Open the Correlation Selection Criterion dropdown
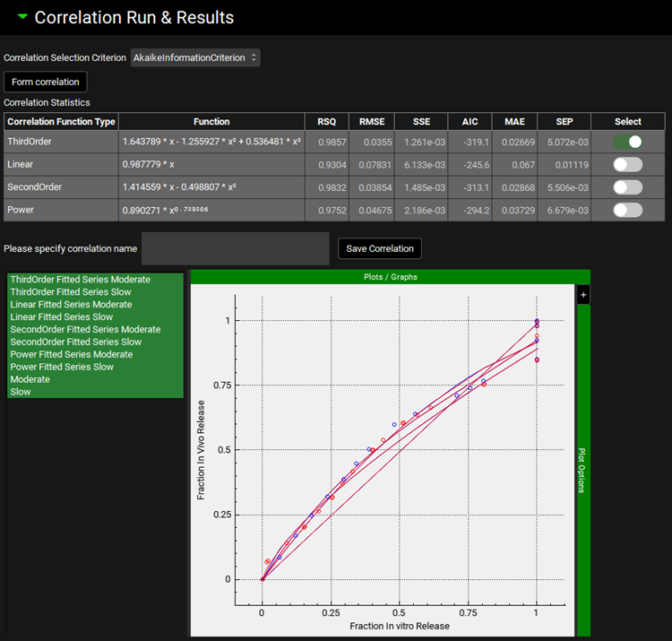This screenshot has width=672, height=641. 195,57
